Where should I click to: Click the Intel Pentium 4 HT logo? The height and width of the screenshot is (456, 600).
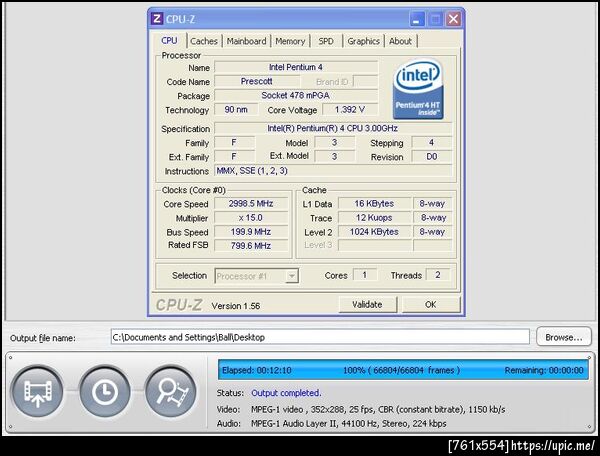[418, 89]
